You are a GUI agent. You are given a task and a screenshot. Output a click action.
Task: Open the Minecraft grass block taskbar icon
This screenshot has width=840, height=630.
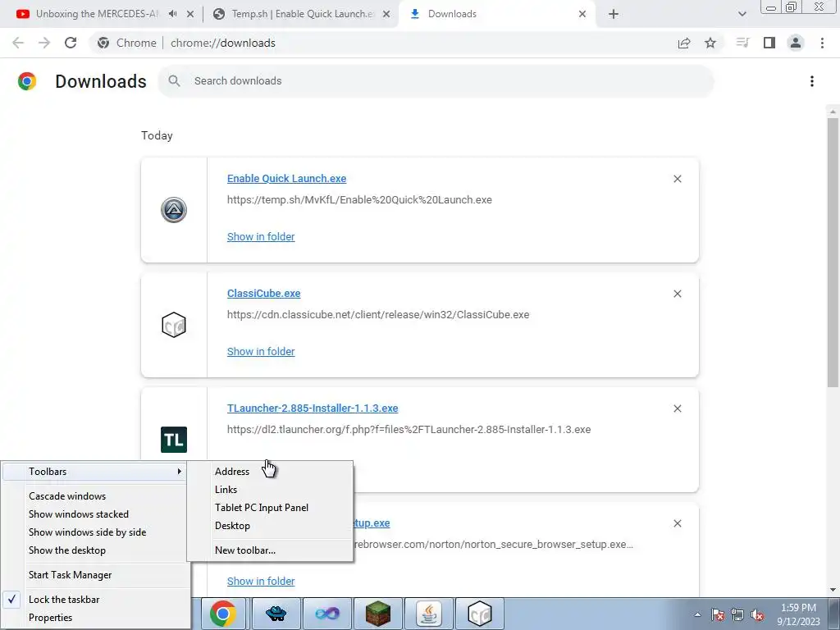(x=377, y=614)
